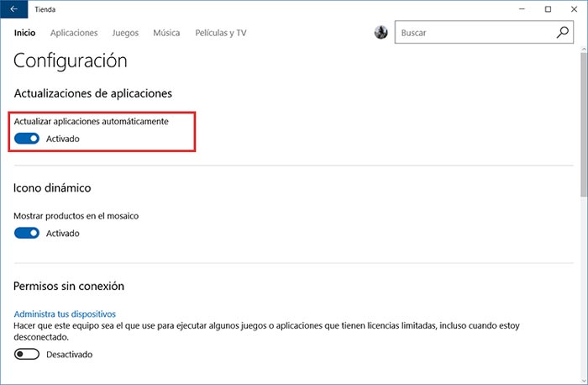Open the user account avatar
Image resolution: width=588 pixels, height=385 pixels.
point(381,33)
